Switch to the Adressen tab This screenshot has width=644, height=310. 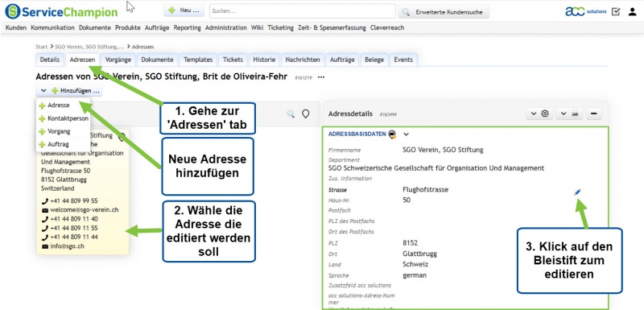pos(83,60)
